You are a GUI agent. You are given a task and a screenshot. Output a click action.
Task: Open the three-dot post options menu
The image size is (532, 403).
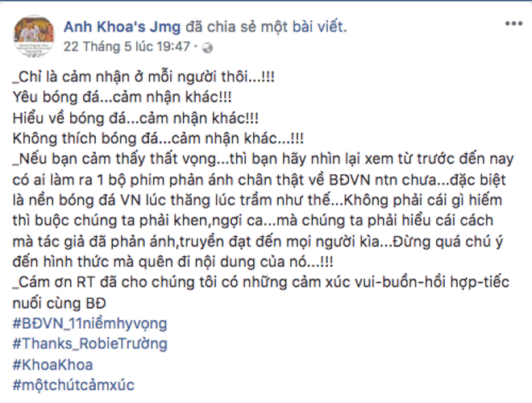513,23
